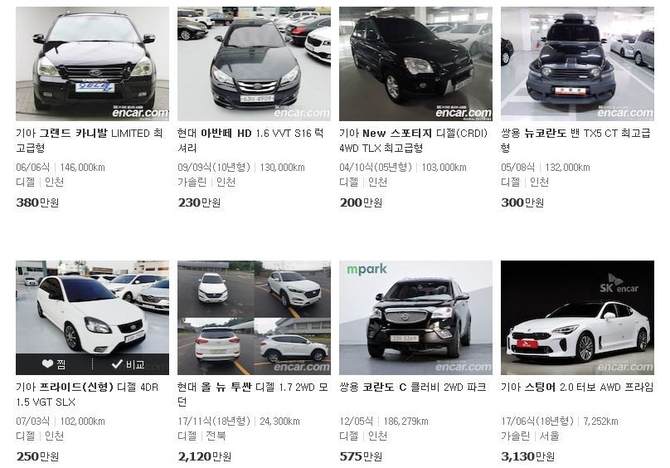Image resolution: width=670 pixels, height=468 pixels.
Task: Select the black 그랜드 카니발 photo thumbnail
Action: 92,64
